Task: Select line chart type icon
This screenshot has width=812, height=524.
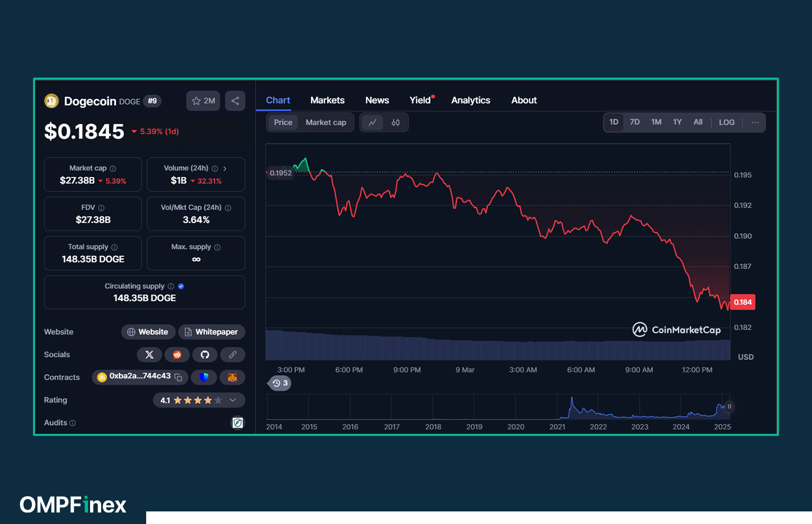Action: click(x=372, y=123)
